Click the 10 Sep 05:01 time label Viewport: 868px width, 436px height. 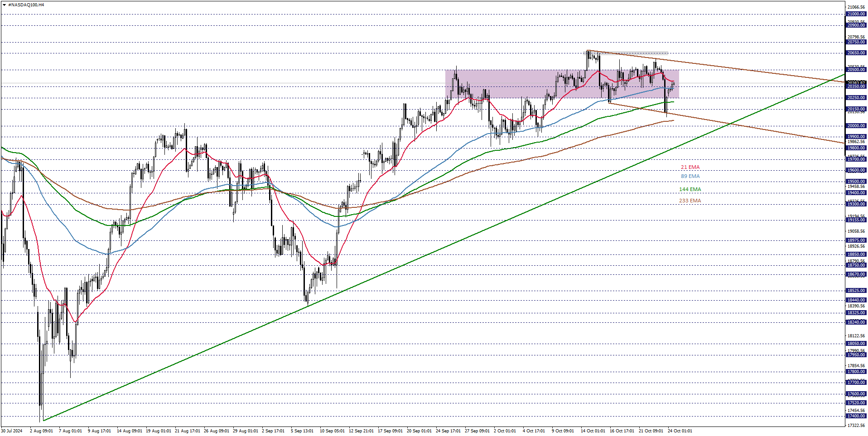332,431
